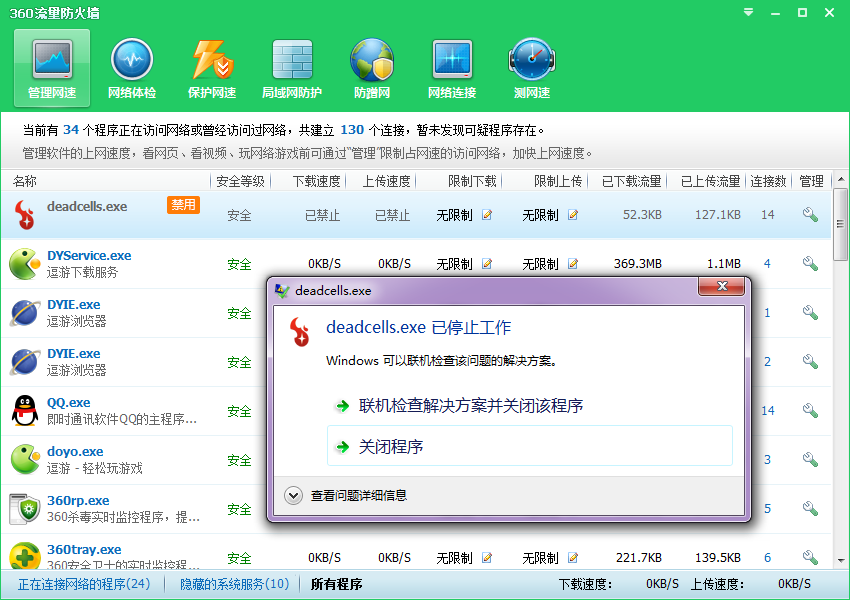Click the doyo.exe program icon
The image size is (850, 600).
(25, 460)
